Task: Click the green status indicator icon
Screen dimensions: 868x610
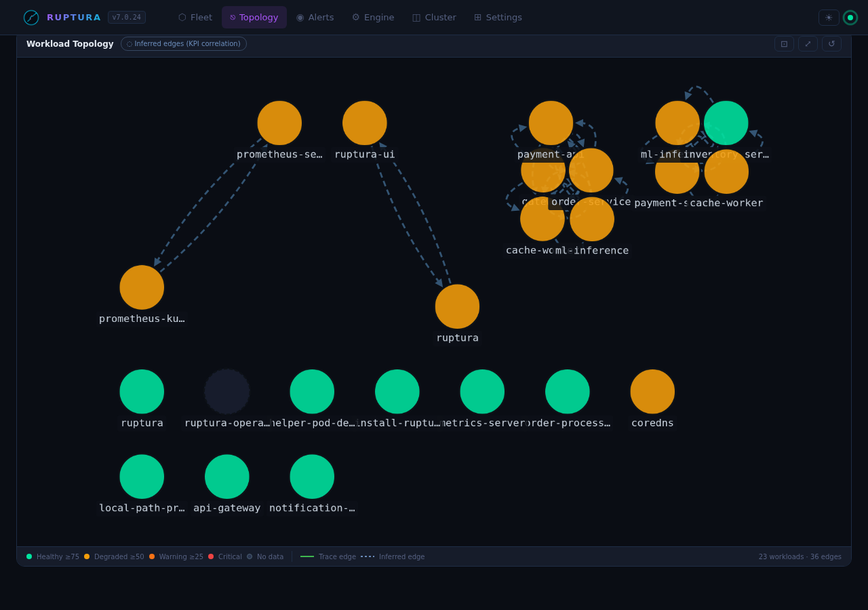Action: coord(850,18)
